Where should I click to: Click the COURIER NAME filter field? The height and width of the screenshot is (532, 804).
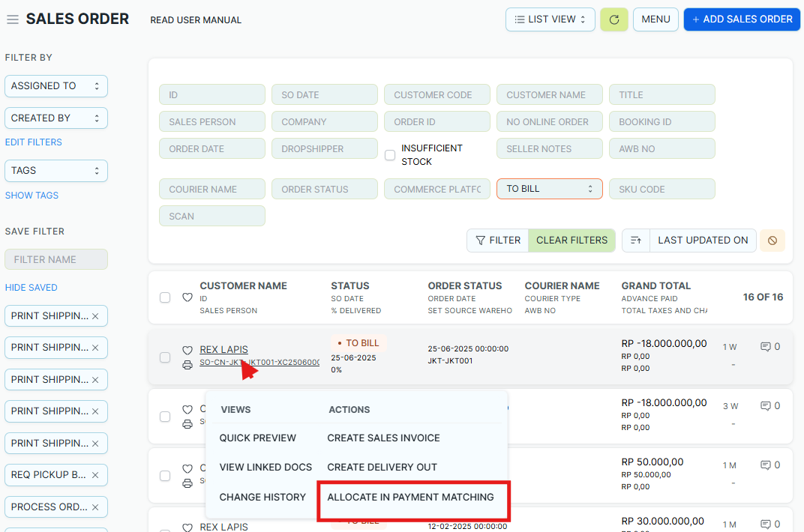(212, 189)
